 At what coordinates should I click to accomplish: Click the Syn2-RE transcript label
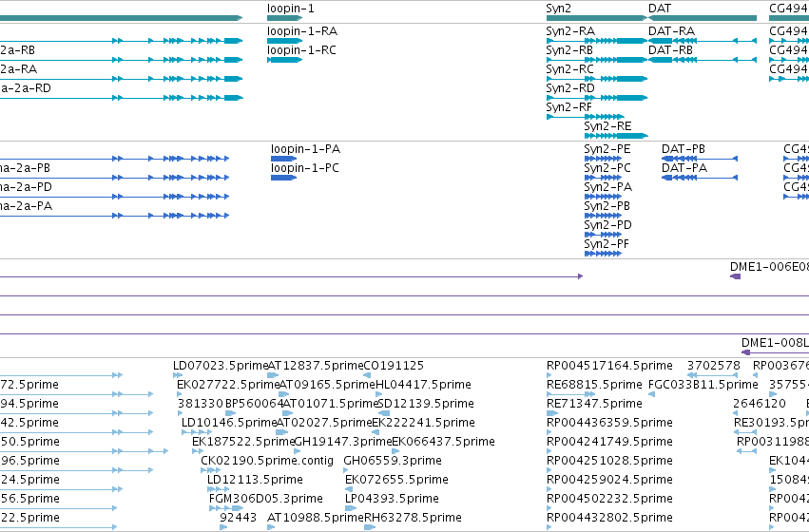click(x=607, y=126)
